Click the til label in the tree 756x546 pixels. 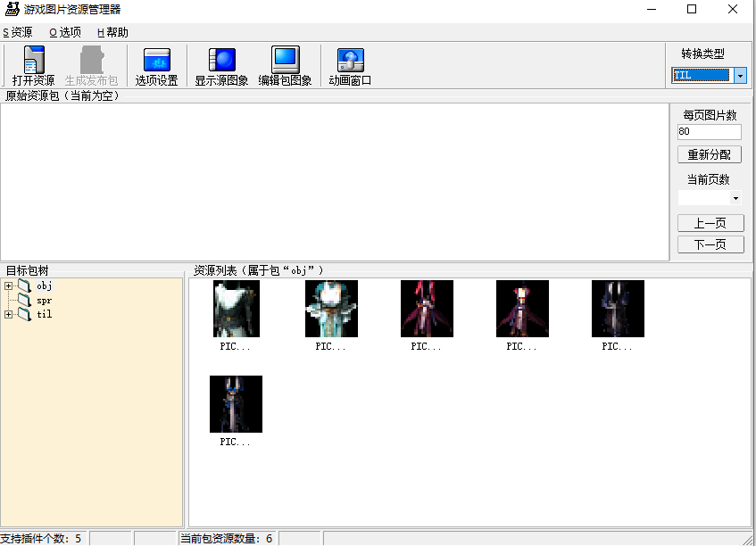(45, 314)
